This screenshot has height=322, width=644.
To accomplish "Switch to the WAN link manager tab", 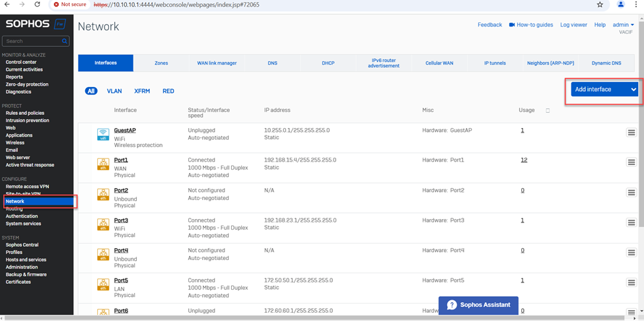I will 217,63.
